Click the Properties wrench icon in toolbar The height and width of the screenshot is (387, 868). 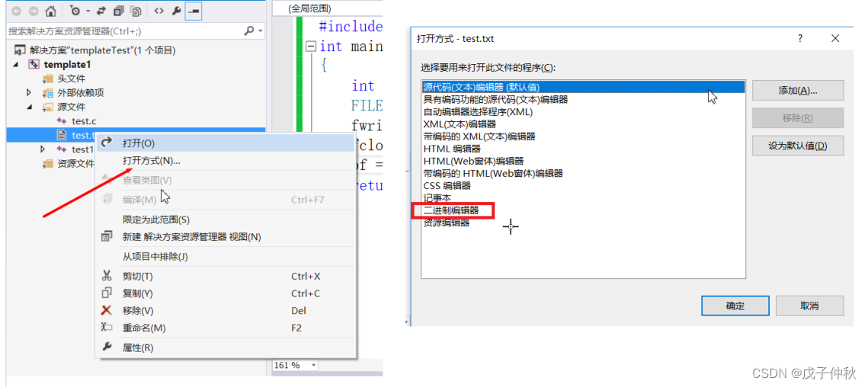176,11
